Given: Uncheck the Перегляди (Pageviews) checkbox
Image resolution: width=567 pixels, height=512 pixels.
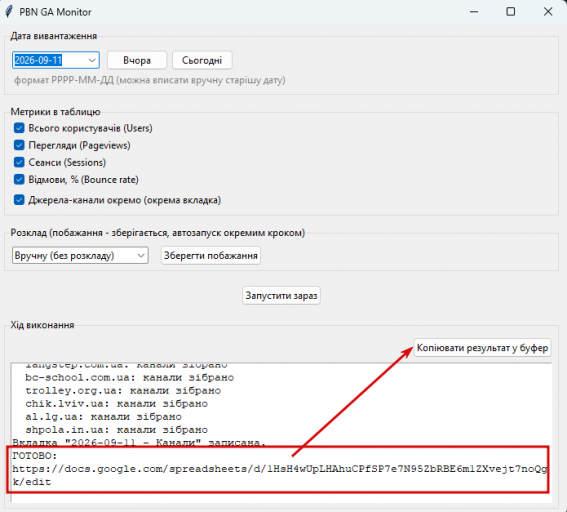Looking at the screenshot, I should coord(19,145).
